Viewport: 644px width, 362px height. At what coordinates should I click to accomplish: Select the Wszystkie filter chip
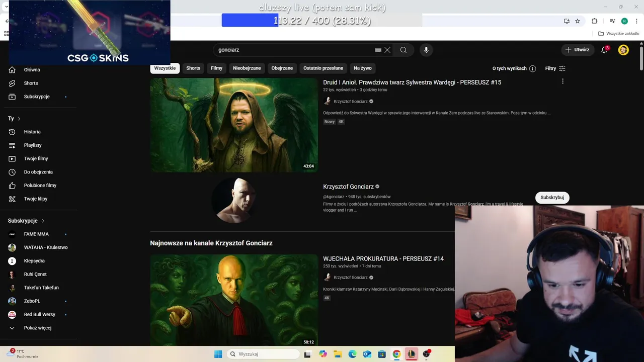(x=165, y=68)
